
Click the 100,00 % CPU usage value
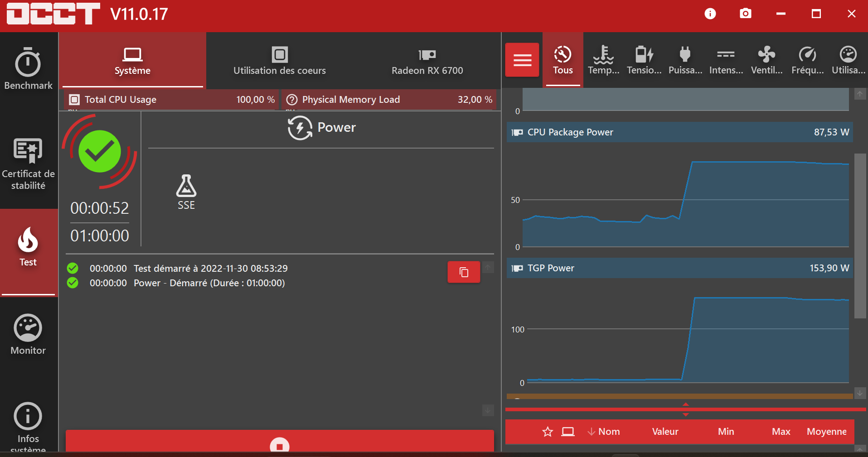[255, 100]
